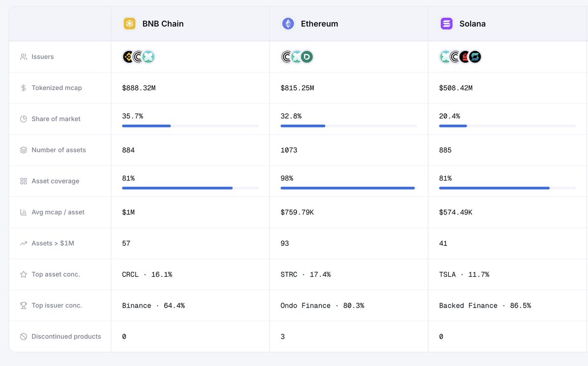This screenshot has width=588, height=366.
Task: Click the trophy icon beside Top issuer conc.
Action: [x=23, y=305]
